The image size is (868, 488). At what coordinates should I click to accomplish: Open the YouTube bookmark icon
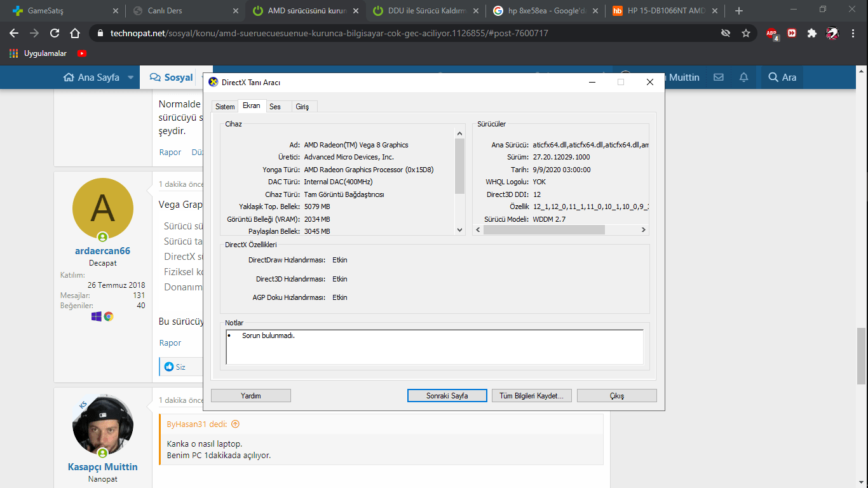(x=81, y=53)
